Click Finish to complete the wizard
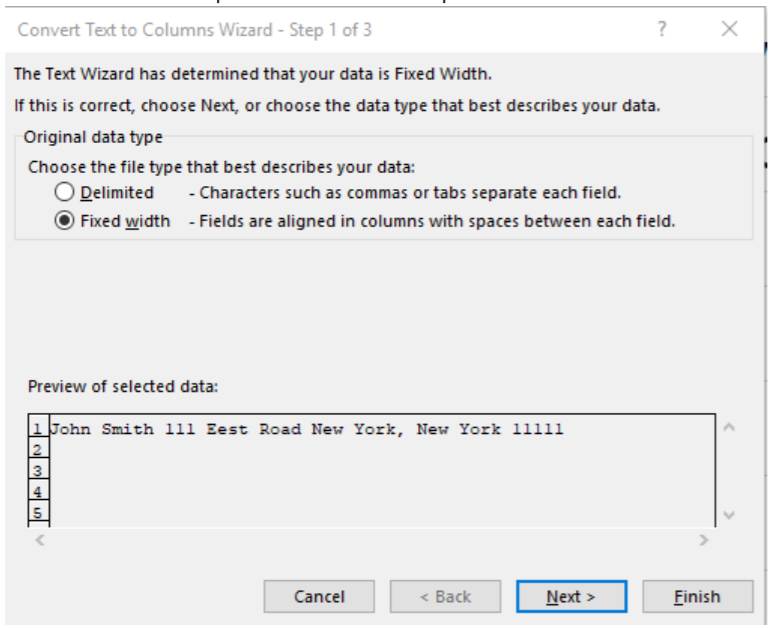Viewport: 770px width, 628px height. click(697, 597)
